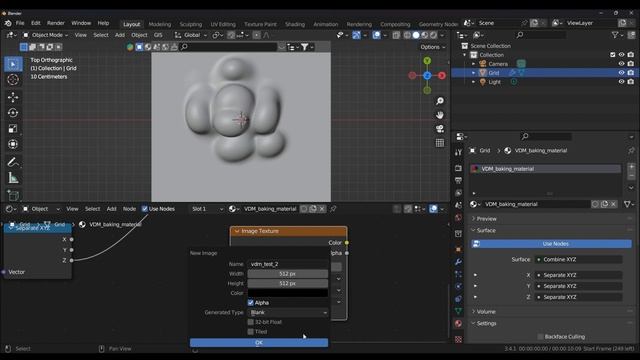The width and height of the screenshot is (640, 360).
Task: Open the Edit menu
Action: click(36, 23)
